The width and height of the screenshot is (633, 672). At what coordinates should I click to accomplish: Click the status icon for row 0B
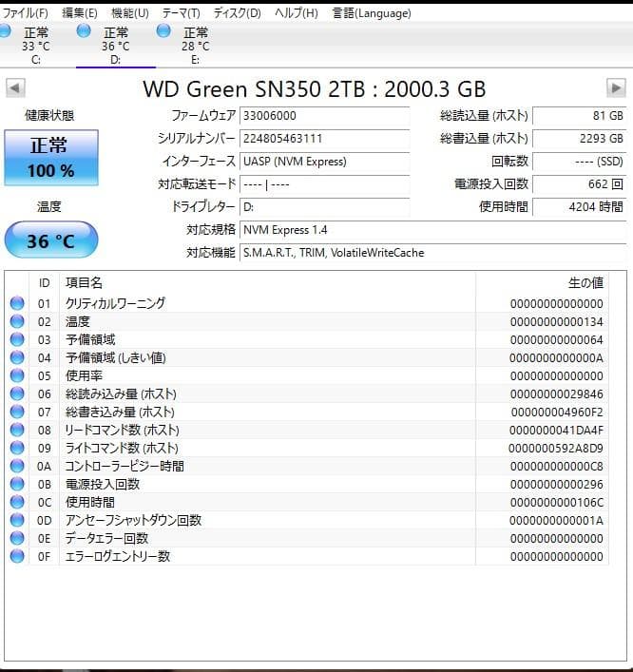click(x=17, y=484)
